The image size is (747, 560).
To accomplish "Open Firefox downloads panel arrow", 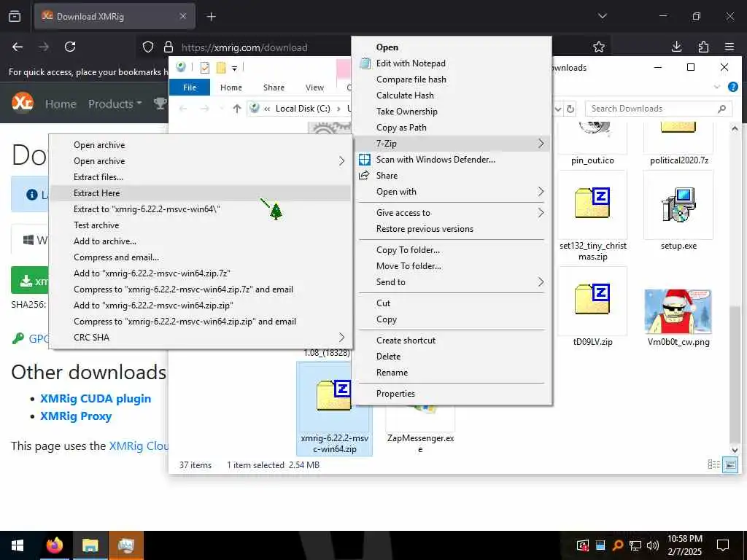I will 676,47.
